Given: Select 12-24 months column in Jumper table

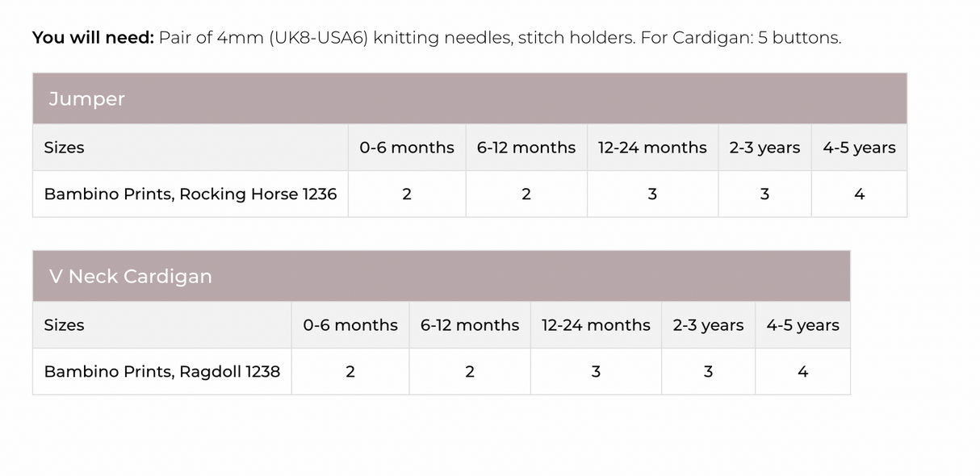Looking at the screenshot, I should pos(652,148).
